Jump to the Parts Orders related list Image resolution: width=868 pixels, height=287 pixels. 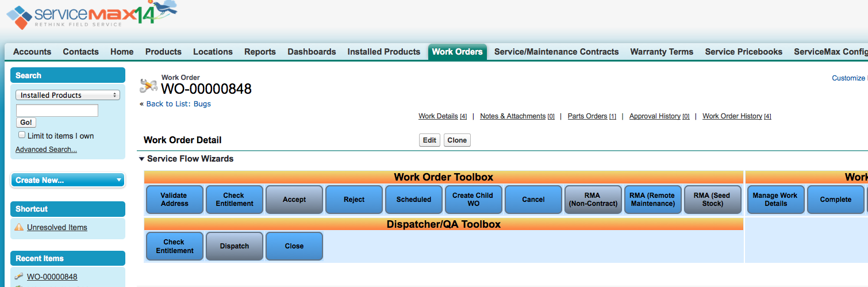point(587,116)
